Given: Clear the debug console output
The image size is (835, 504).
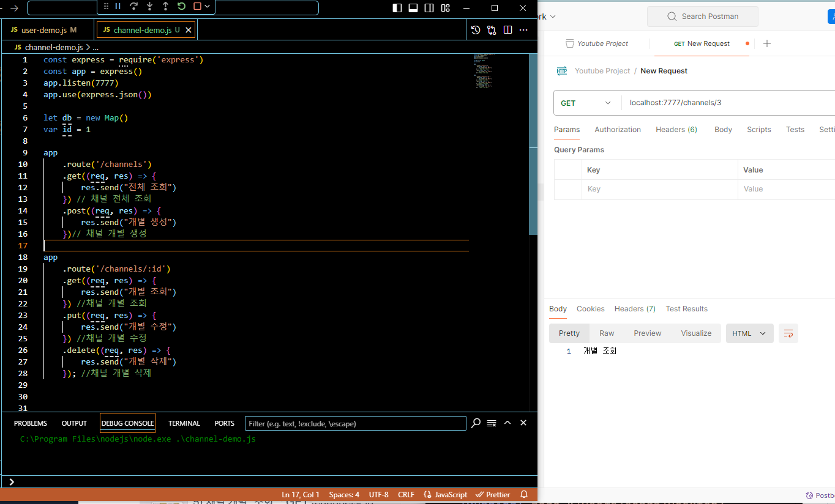Looking at the screenshot, I should (x=492, y=423).
